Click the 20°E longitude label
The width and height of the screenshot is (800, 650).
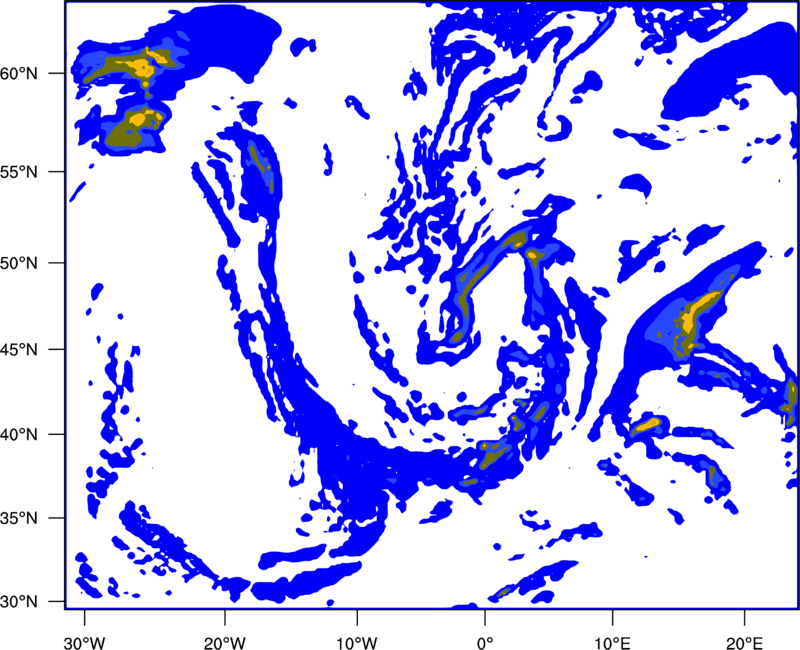744,643
